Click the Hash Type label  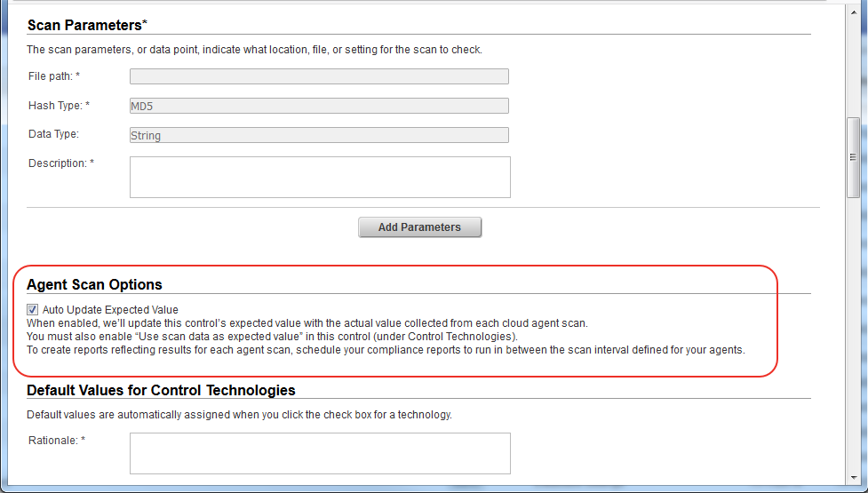pos(55,106)
